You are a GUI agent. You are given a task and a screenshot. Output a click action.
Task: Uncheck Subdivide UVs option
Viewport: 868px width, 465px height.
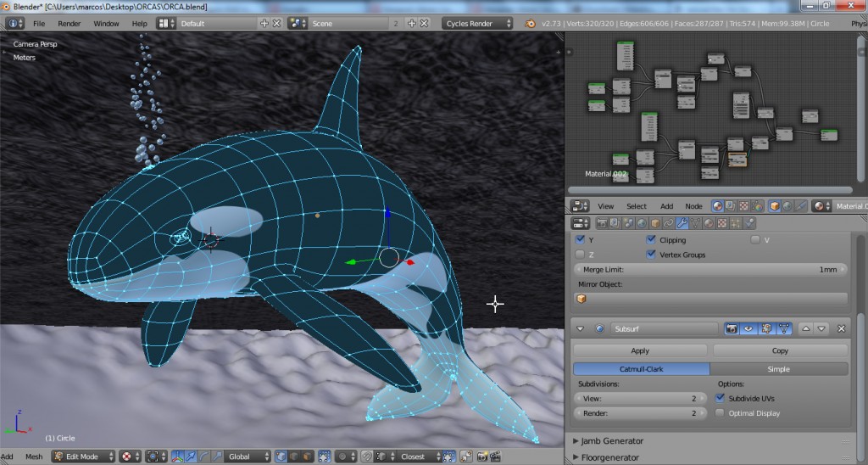721,398
